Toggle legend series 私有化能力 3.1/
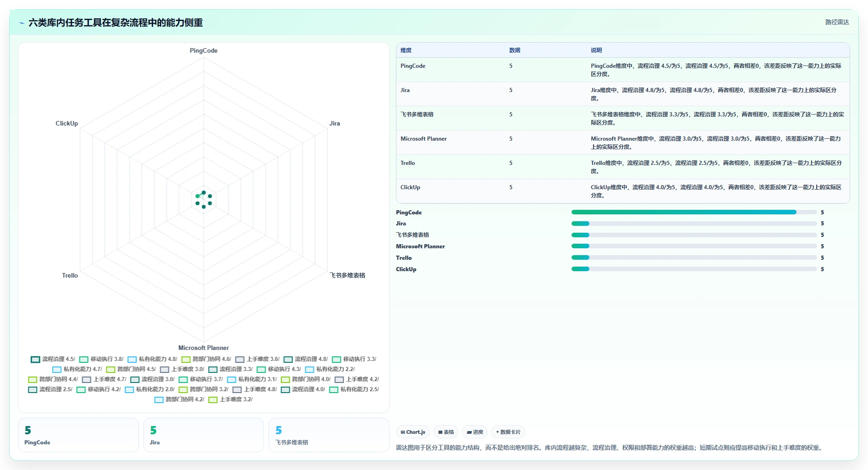The height and width of the screenshot is (470, 868). coord(252,379)
